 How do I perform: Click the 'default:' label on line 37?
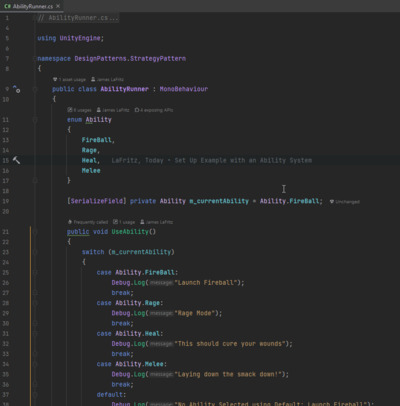coord(111,395)
